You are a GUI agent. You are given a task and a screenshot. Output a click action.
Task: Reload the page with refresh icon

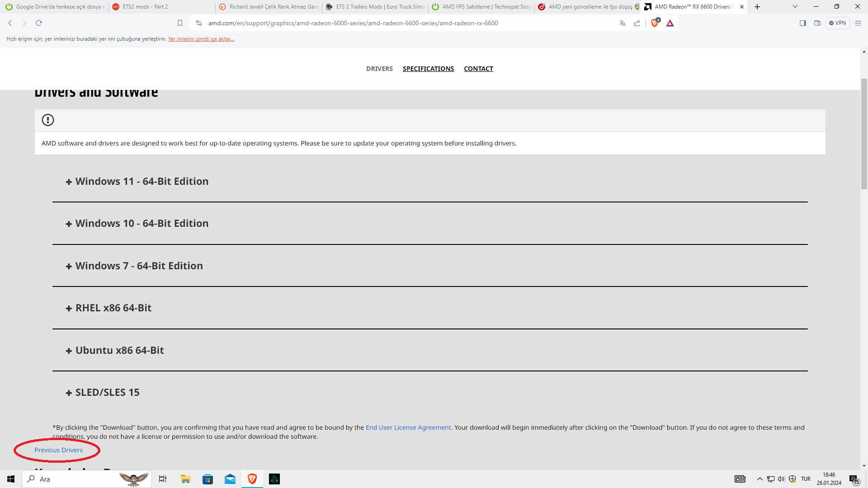click(x=39, y=23)
